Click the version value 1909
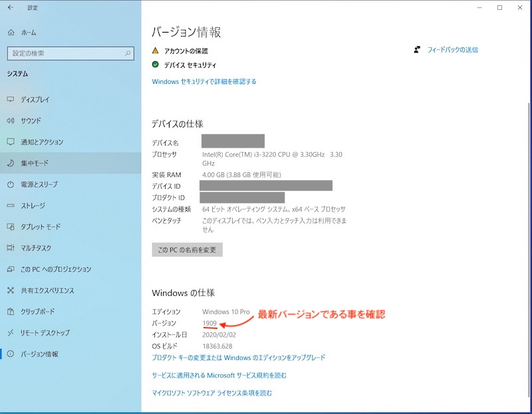This screenshot has width=532, height=414. [209, 323]
